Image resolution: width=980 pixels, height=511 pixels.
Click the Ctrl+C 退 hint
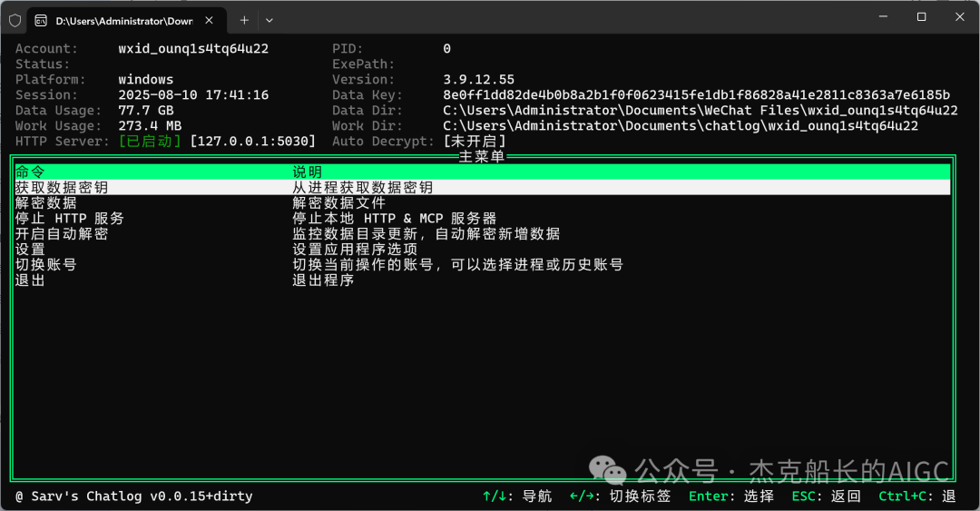click(x=917, y=496)
